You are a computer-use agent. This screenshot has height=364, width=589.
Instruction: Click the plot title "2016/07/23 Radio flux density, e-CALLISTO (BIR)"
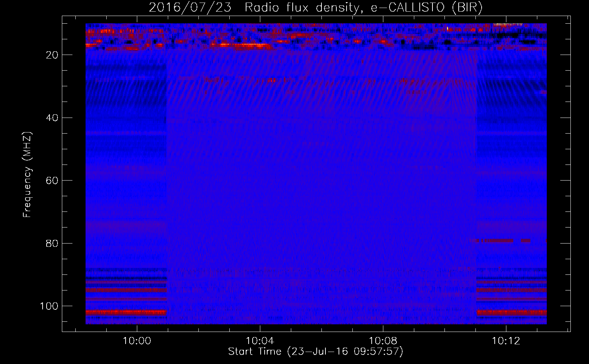point(316,7)
